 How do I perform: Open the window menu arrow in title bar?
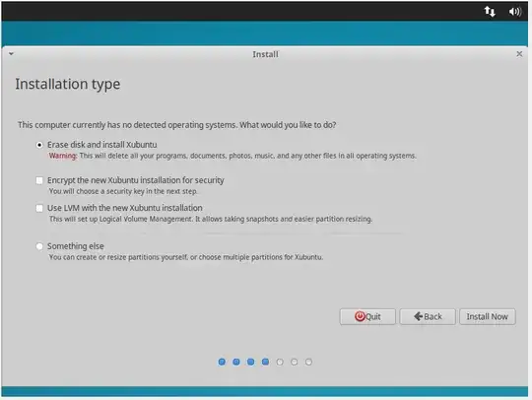11,53
